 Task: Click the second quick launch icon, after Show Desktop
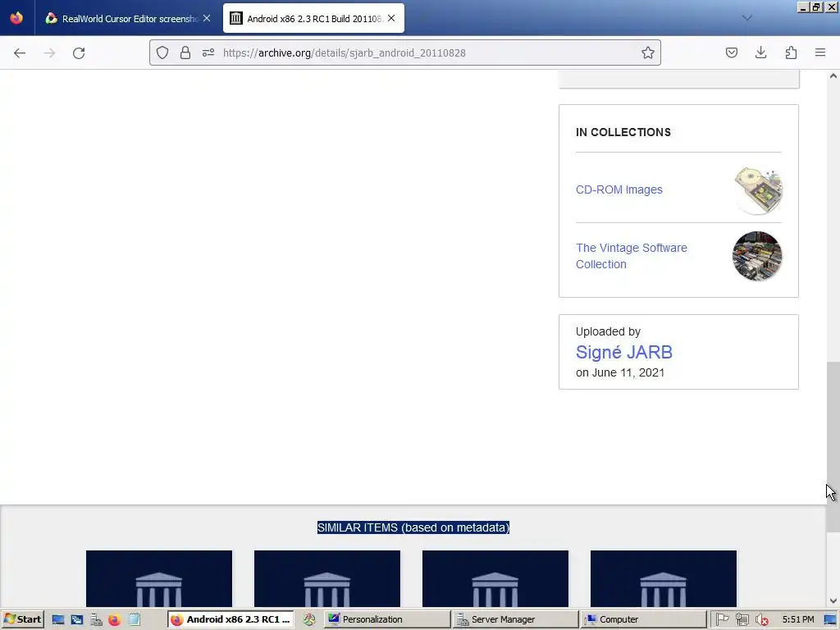76,620
